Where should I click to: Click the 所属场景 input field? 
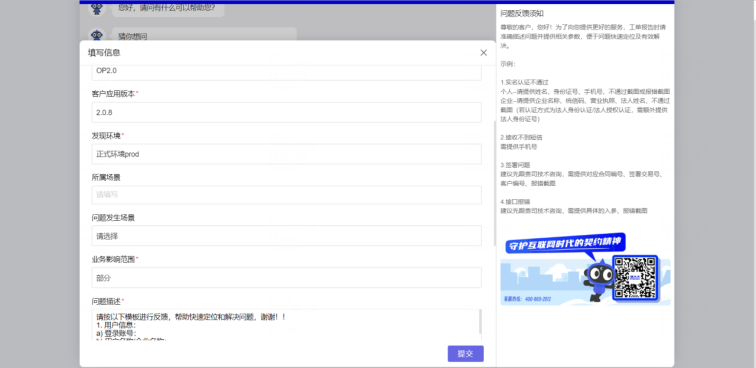(286, 195)
